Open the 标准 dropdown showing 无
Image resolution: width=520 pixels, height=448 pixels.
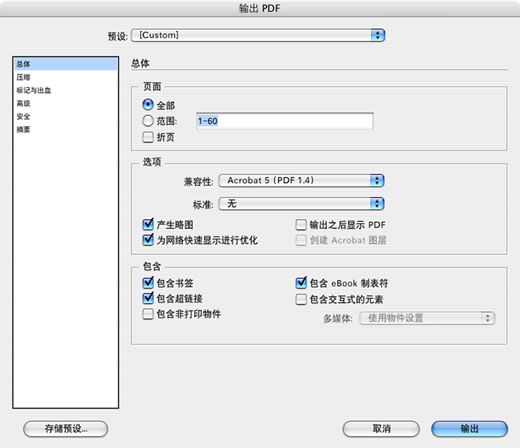[301, 204]
